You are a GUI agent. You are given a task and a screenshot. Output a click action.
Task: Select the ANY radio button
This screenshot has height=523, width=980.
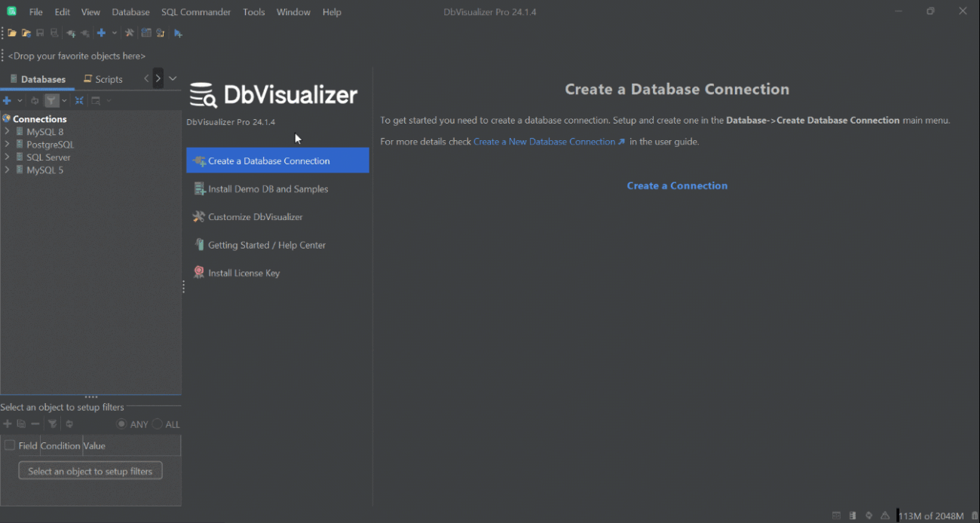point(121,424)
